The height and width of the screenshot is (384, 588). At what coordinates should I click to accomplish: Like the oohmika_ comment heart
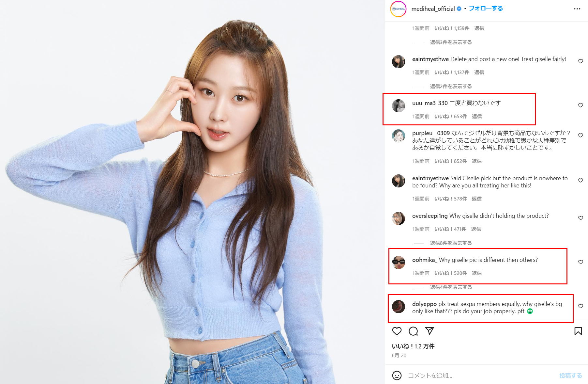(580, 262)
